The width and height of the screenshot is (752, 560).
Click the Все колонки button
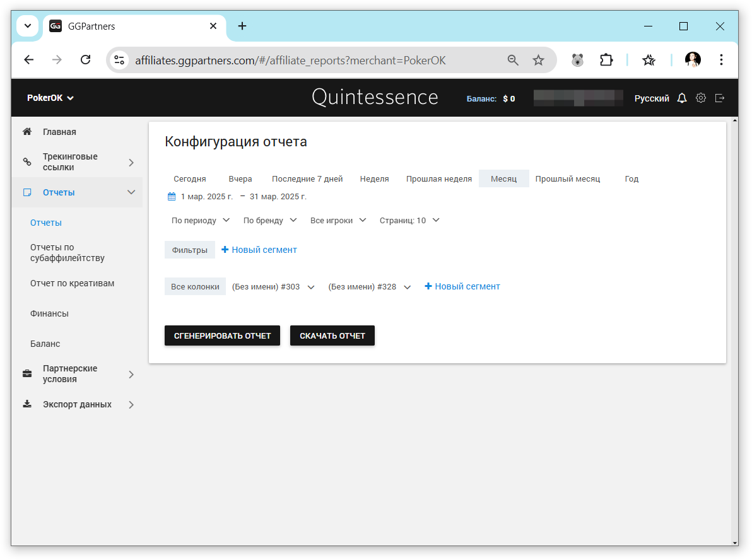tap(195, 287)
